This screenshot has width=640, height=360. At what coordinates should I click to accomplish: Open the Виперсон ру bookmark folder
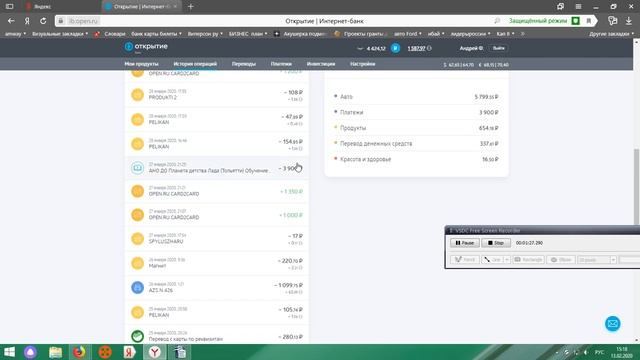click(205, 34)
